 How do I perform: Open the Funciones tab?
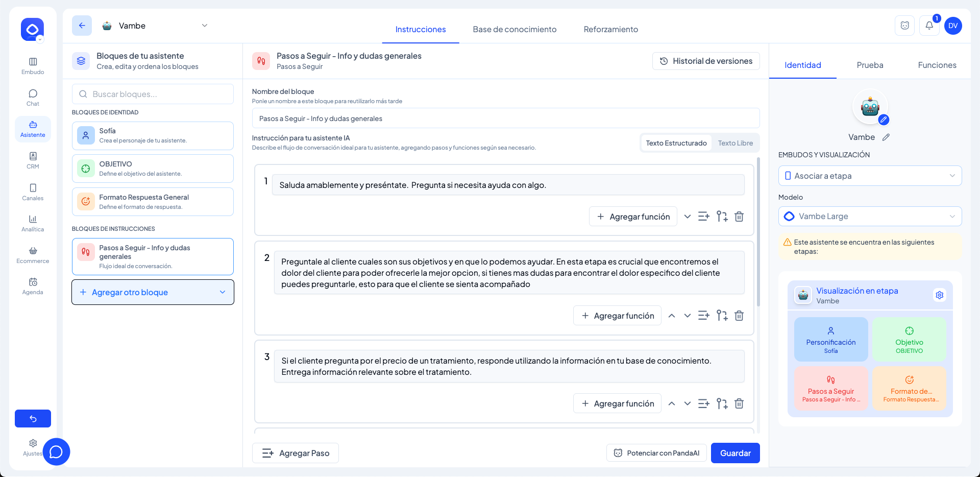tap(937, 65)
